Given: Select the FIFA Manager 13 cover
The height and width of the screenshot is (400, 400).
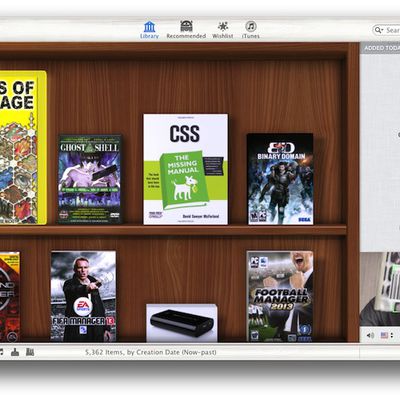Looking at the screenshot, I should (x=83, y=296).
